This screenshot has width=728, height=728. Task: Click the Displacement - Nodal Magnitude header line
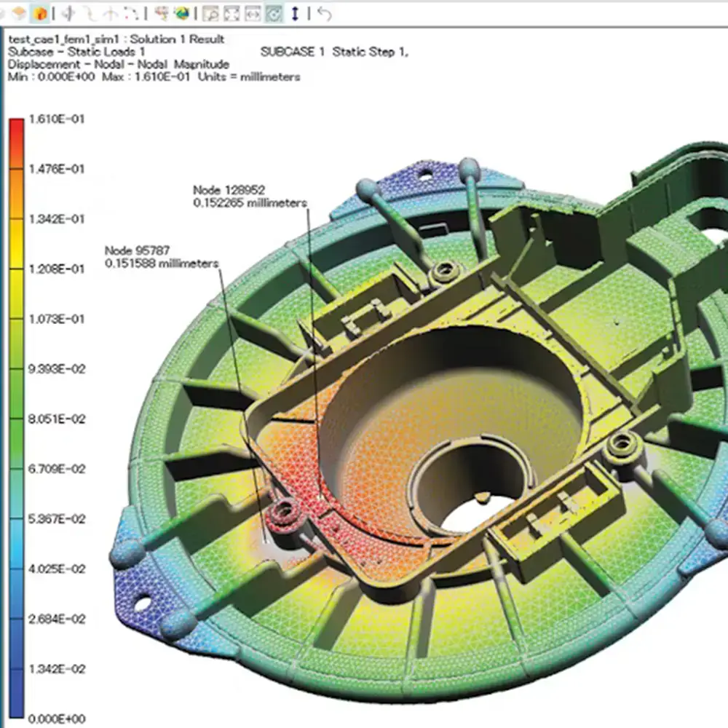(119, 64)
